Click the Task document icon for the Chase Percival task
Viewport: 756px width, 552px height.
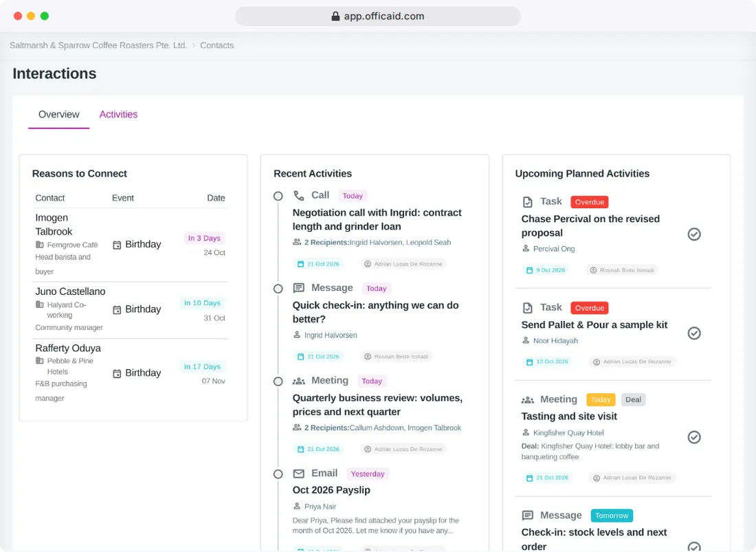coord(528,202)
